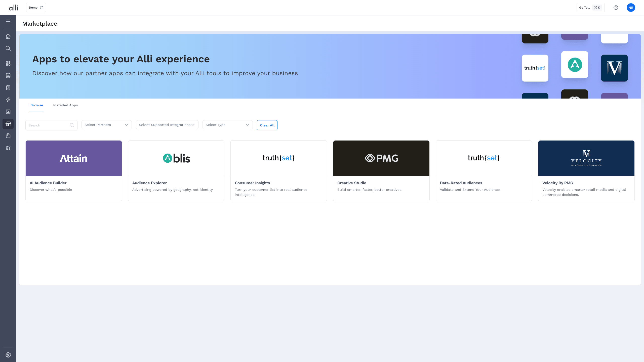Switch to the Browse tab
Screen dimensions: 644x362
point(37,105)
